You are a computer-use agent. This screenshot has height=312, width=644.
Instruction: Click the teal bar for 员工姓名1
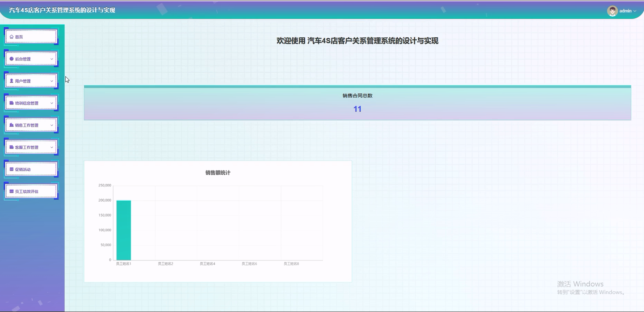click(124, 230)
